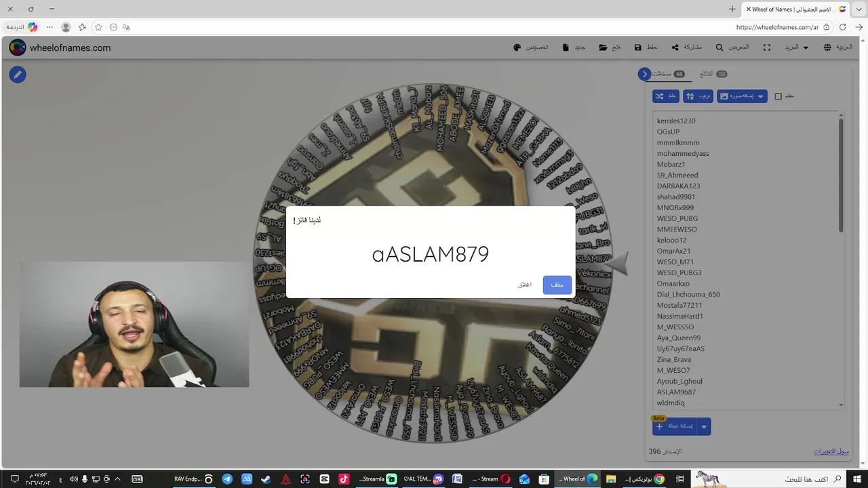Select entry Zina_Brava in the list

[674, 359]
